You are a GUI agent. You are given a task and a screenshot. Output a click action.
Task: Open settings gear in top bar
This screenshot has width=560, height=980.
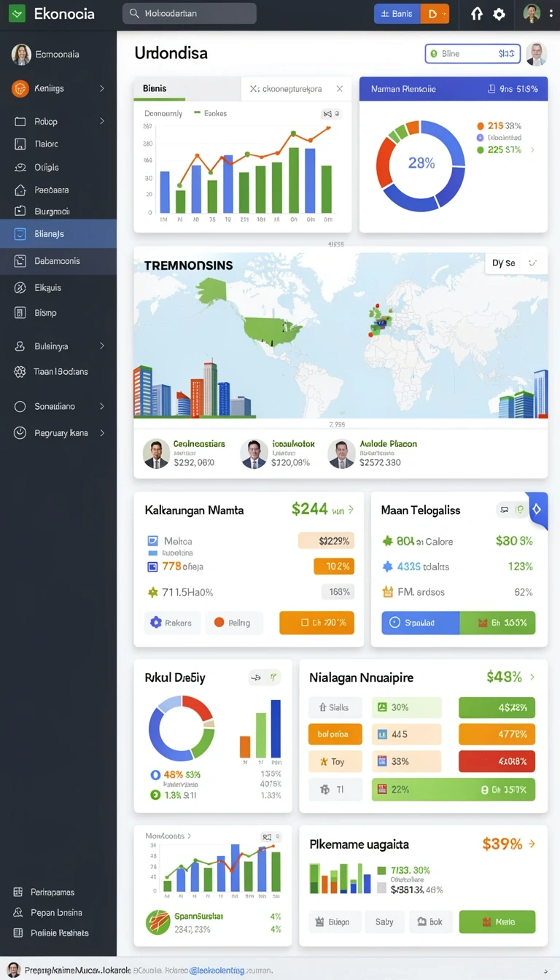pyautogui.click(x=499, y=14)
